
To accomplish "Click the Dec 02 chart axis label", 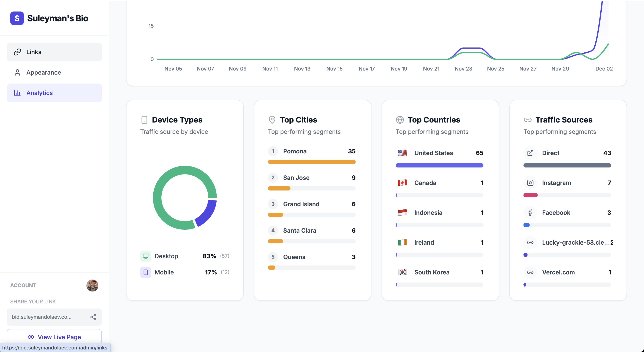I will [604, 69].
